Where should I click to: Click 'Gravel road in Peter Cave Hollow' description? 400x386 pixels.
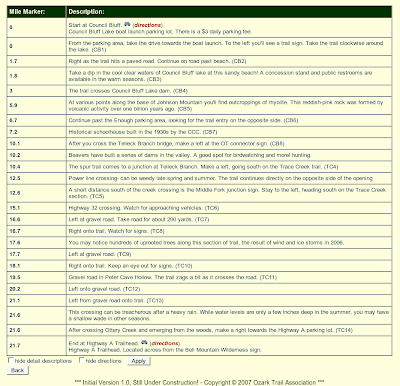pos(173,277)
